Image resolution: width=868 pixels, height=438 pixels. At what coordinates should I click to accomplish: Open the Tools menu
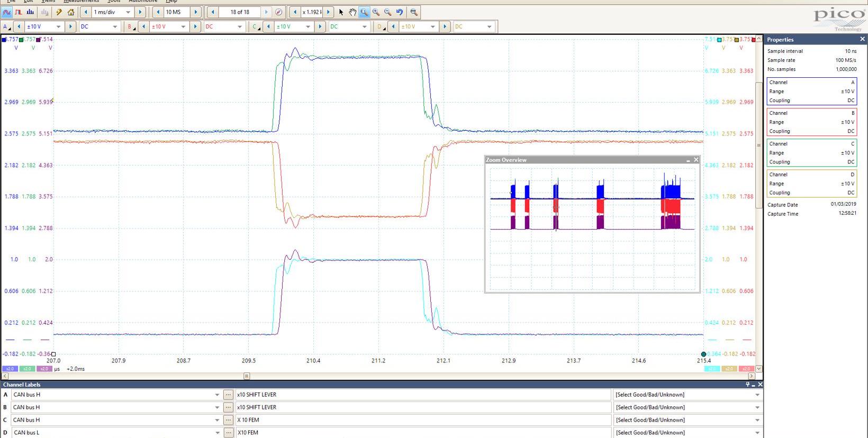114,2
